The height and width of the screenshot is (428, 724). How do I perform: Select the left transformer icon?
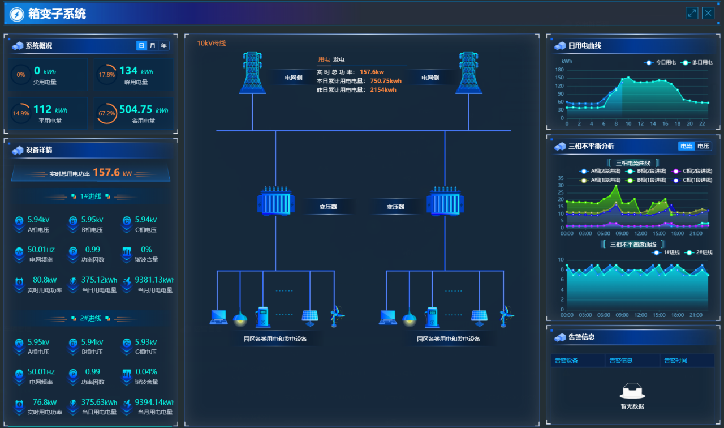273,204
